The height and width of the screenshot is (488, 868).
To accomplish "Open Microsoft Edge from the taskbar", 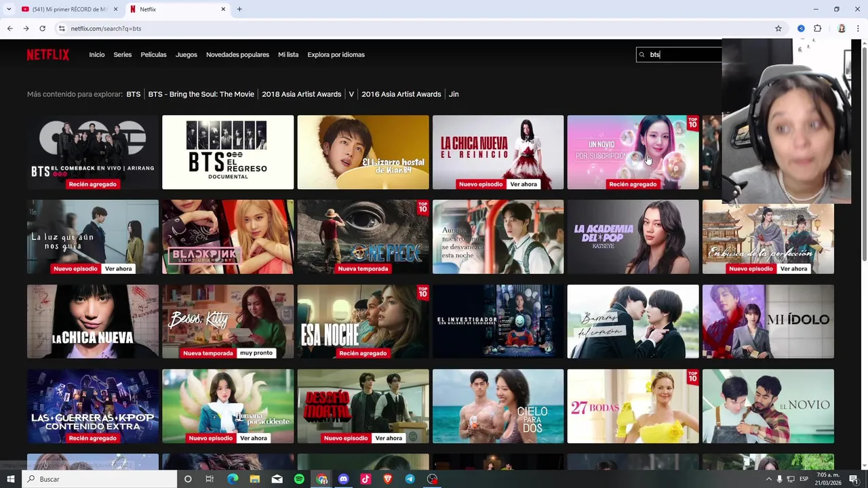I will click(233, 479).
